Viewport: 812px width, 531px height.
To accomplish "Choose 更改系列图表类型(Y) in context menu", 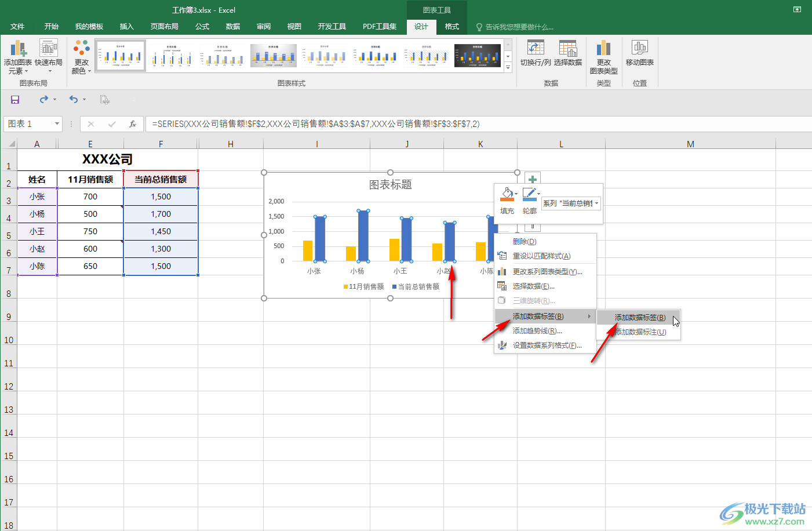I will [x=545, y=271].
